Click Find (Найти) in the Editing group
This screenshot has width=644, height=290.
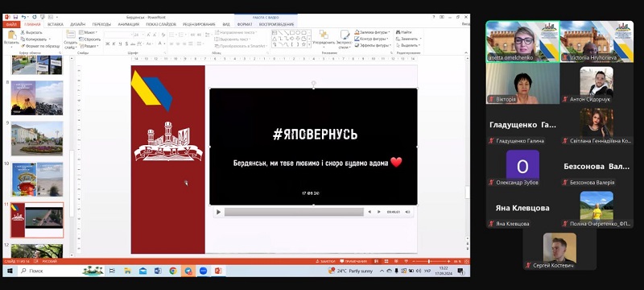tap(404, 32)
